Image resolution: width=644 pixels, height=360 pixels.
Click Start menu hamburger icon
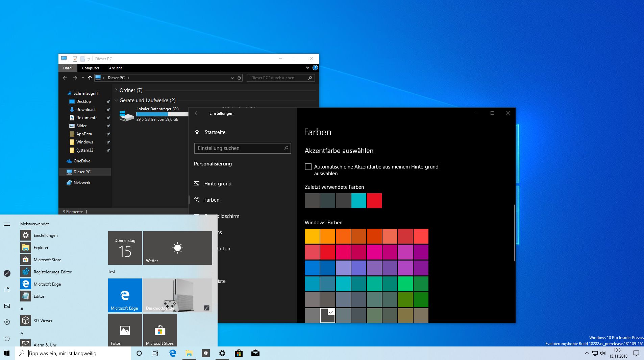point(7,224)
